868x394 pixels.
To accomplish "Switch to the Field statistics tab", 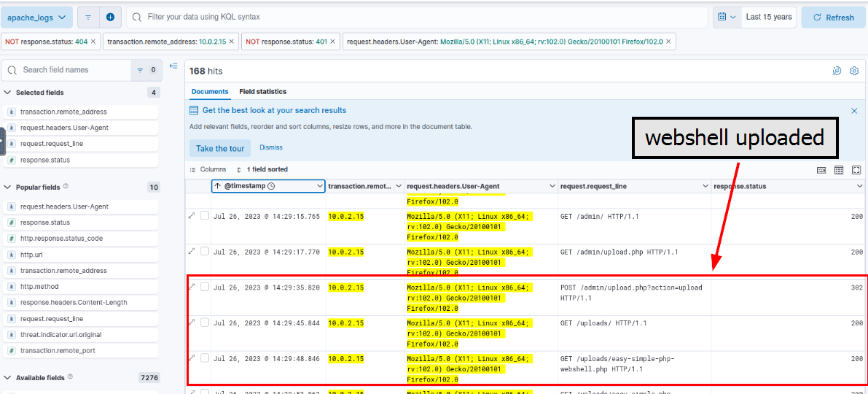I will click(x=262, y=92).
